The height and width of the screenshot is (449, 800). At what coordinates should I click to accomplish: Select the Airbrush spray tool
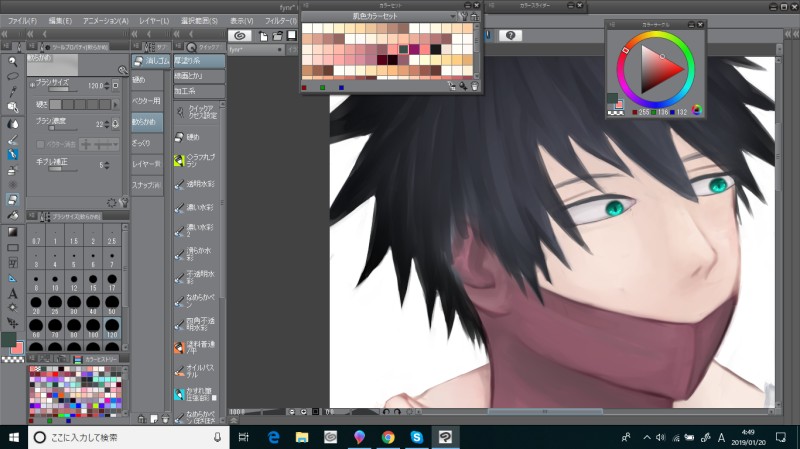coord(13,170)
